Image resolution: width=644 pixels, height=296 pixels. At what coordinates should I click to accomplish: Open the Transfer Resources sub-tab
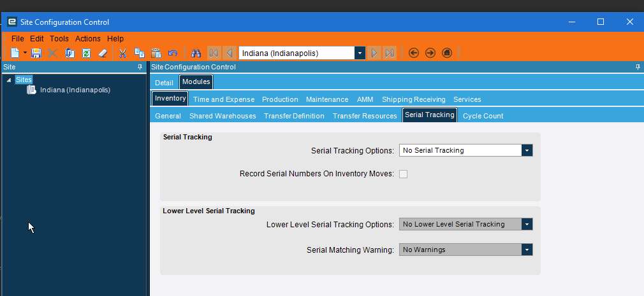[x=365, y=116]
